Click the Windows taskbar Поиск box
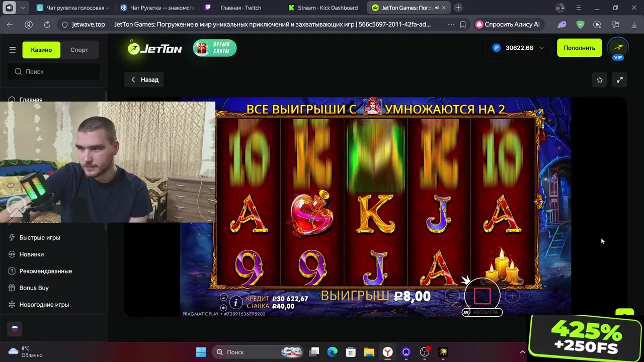 (x=258, y=352)
